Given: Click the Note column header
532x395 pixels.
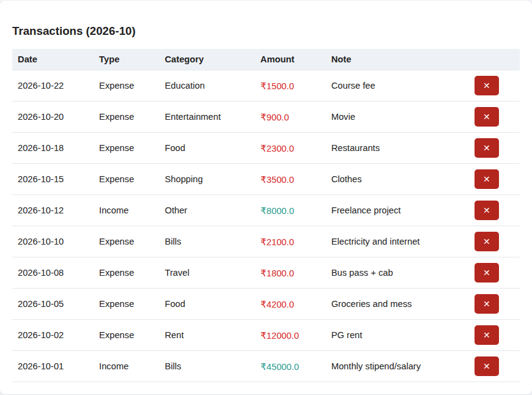Looking at the screenshot, I should [x=341, y=59].
